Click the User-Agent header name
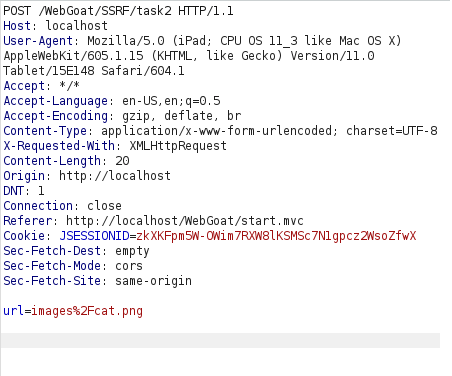The height and width of the screenshot is (376, 452). (x=38, y=41)
